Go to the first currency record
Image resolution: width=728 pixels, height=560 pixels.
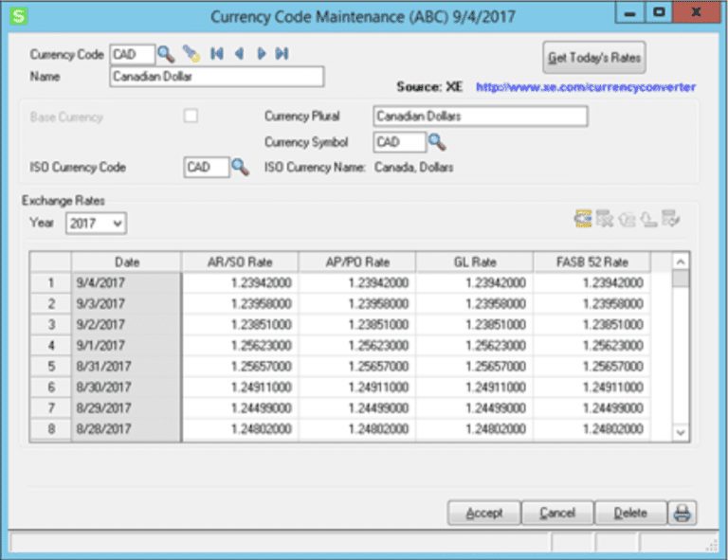pyautogui.click(x=217, y=55)
